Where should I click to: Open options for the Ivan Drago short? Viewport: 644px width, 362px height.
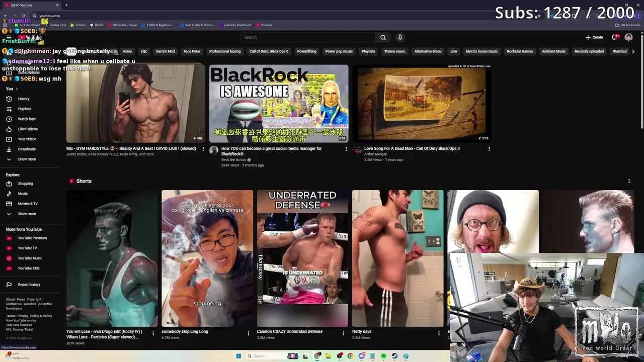(x=153, y=333)
